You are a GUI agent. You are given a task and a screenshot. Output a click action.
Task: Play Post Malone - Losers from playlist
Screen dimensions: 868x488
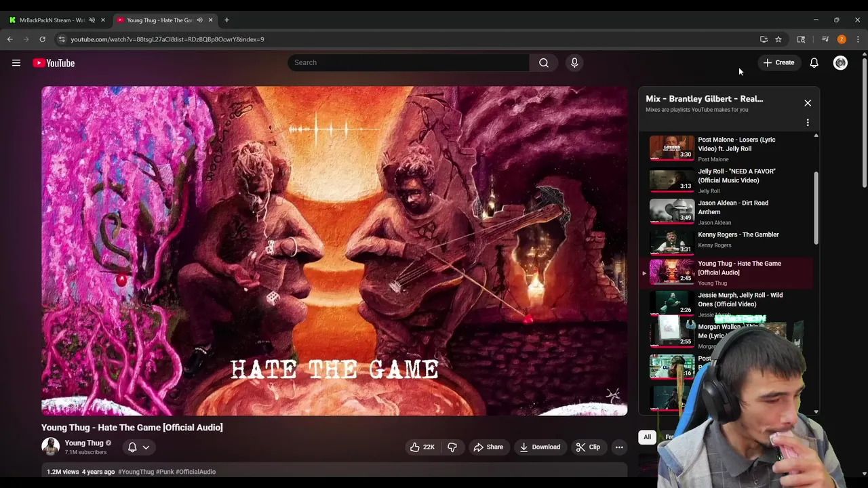coord(726,148)
